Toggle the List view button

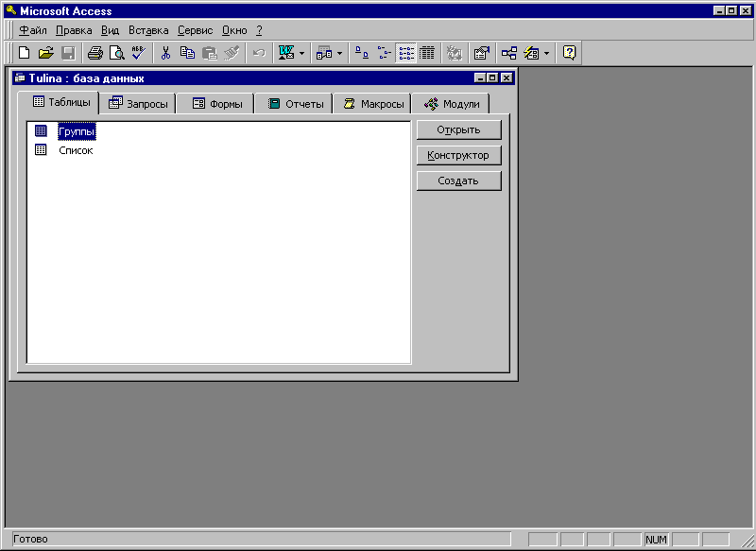(406, 53)
